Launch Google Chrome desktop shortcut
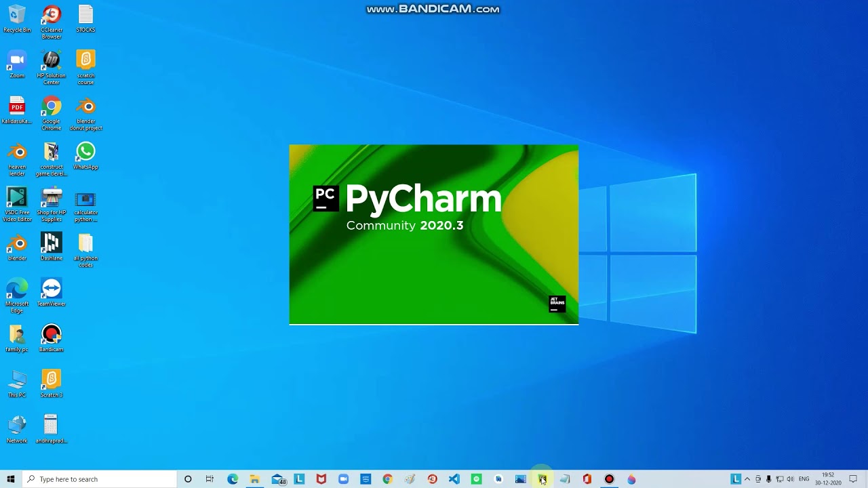 (52, 113)
